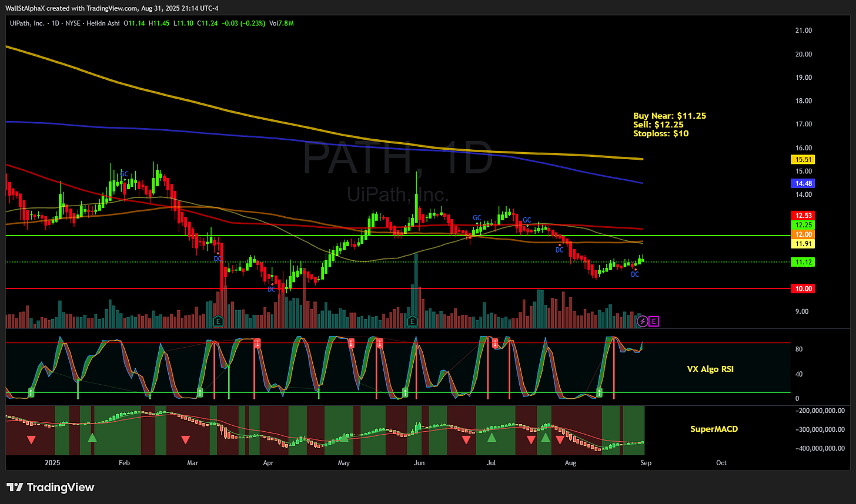Screen dimensions: 856x504
Task: Click the 10.00 red stop price label
Action: click(803, 289)
